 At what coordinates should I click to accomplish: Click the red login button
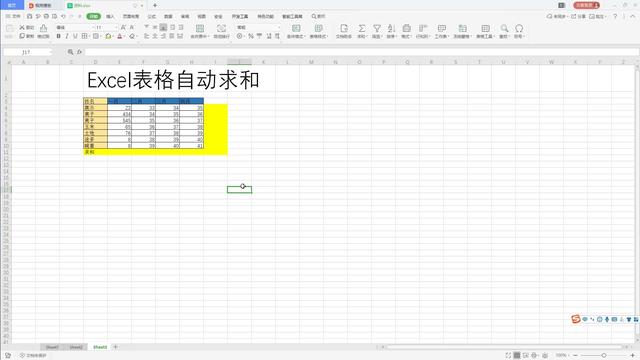click(586, 5)
